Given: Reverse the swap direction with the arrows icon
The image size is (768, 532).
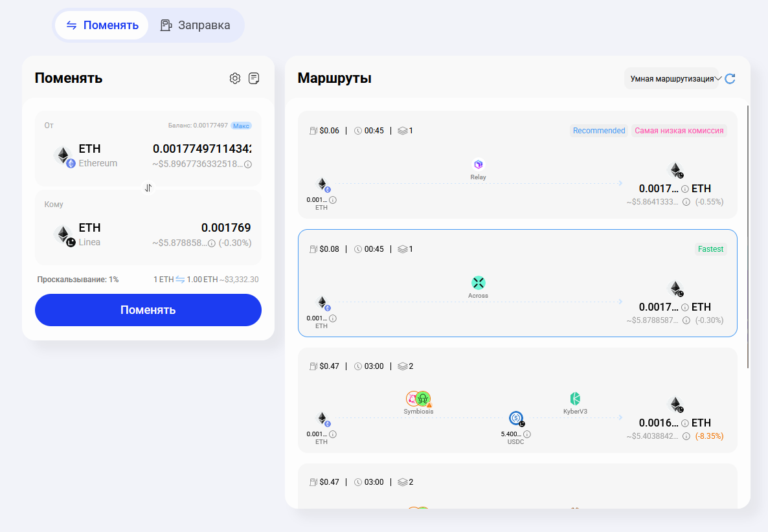Looking at the screenshot, I should [x=148, y=187].
